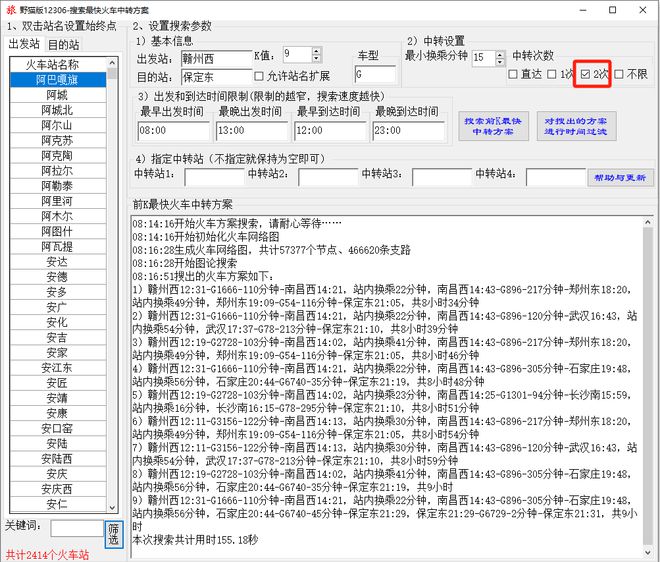Select station 阿城北 in list
660x562 pixels.
point(57,110)
